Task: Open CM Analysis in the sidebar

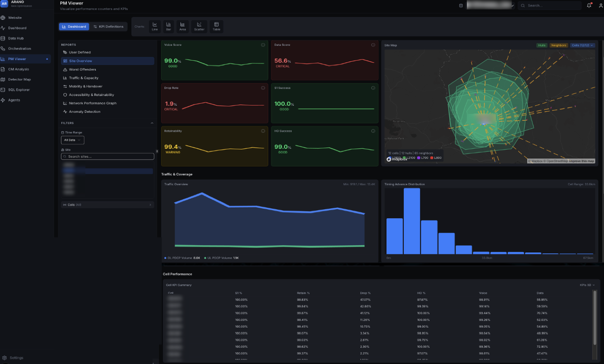Action: (25, 69)
